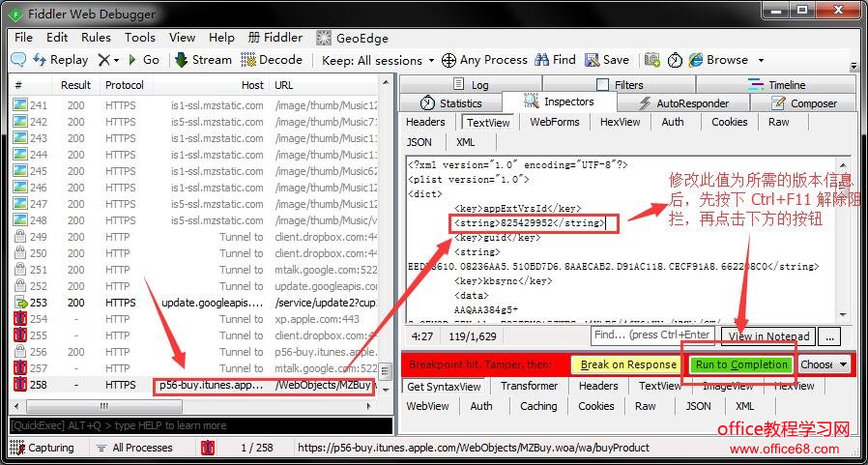Viewport: 868px width, 465px height.
Task: Toggle Capturing in status bar
Action: pyautogui.click(x=43, y=448)
